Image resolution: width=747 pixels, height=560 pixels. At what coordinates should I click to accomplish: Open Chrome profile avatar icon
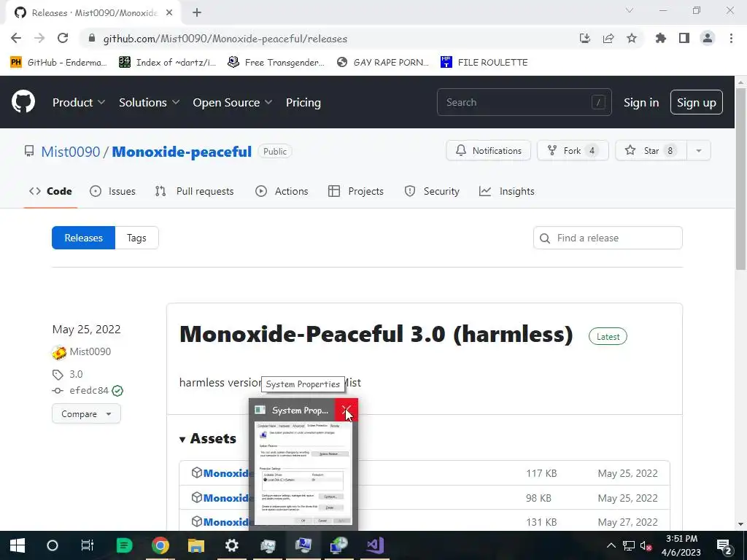point(708,38)
